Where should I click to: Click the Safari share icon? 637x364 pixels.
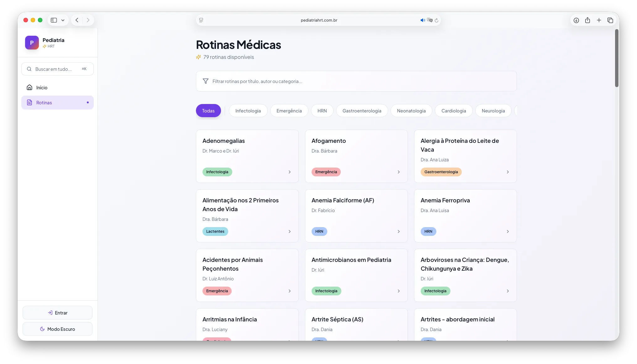coord(587,20)
